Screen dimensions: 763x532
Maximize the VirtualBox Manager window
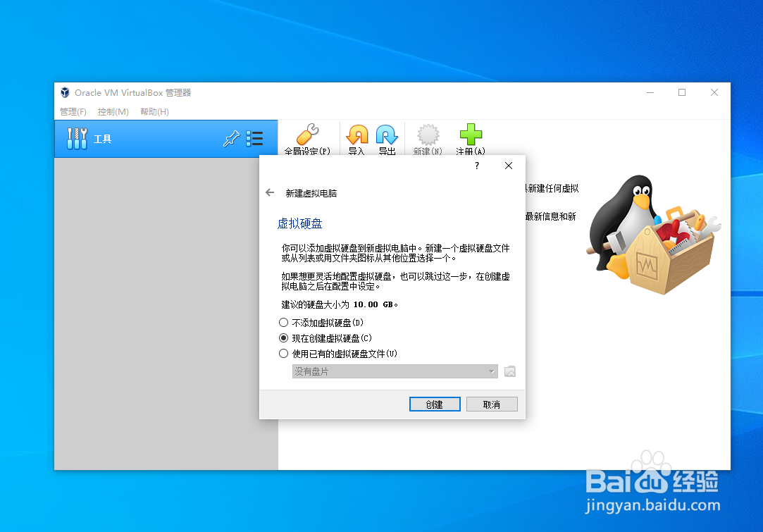[x=682, y=92]
